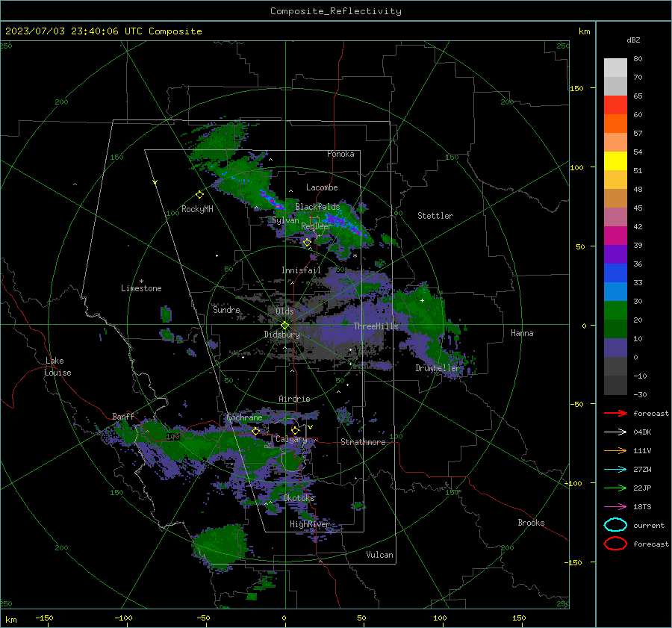The width and height of the screenshot is (672, 628).
Task: Click the yellow diamond marker below RedDeer
Action: coord(307,243)
